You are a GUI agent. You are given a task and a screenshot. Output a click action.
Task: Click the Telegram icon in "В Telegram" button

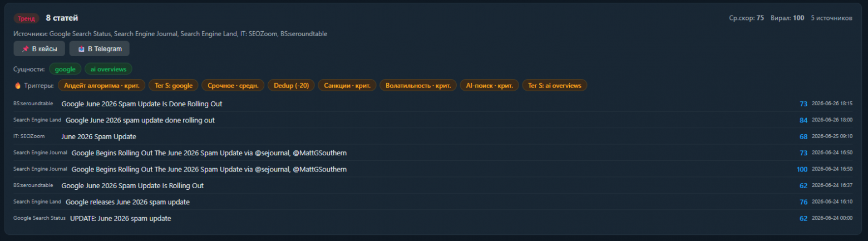[x=81, y=49]
